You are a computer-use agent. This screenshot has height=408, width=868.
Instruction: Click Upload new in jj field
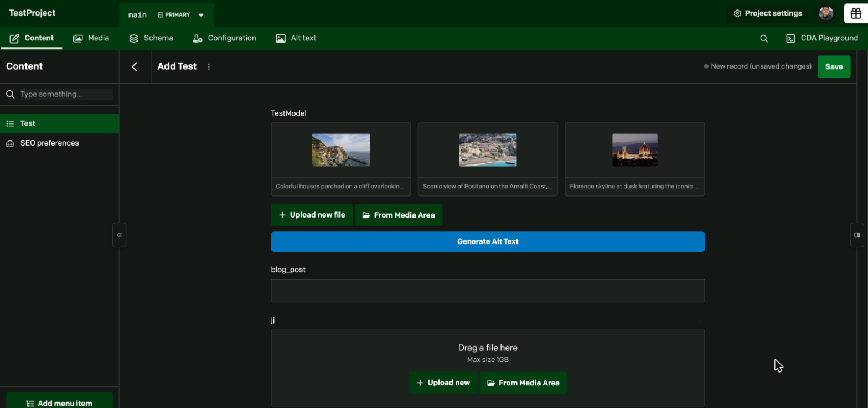coord(443,383)
